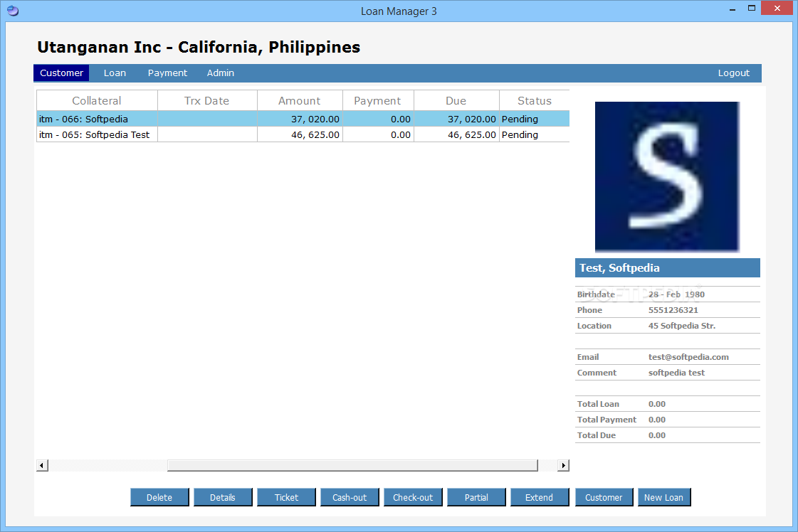Click the Partial button
This screenshot has width=798, height=532.
476,497
